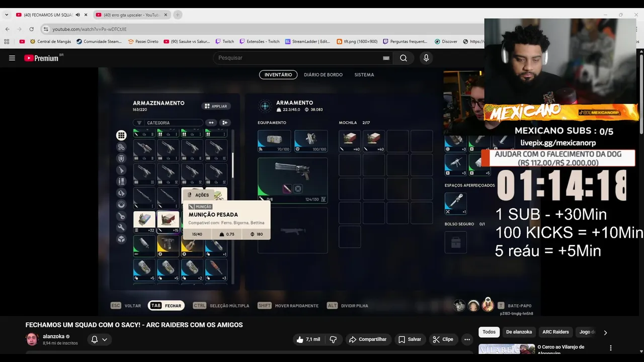The width and height of the screenshot is (644, 362).
Task: Open more actions three-dot menu
Action: 467,339
